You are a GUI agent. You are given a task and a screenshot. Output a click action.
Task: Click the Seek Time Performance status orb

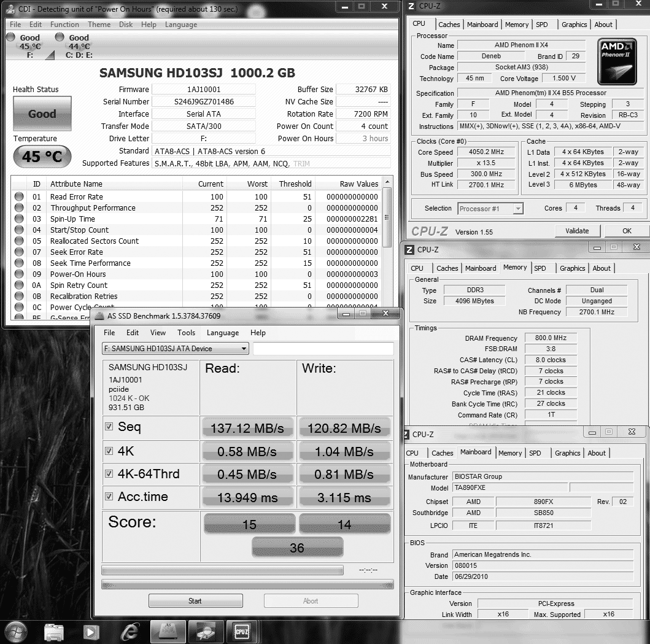[x=19, y=263]
